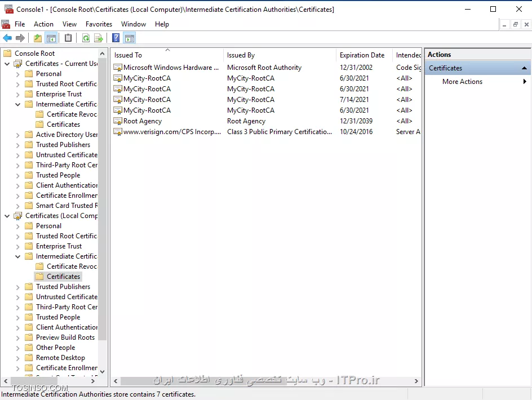Restore the inner MDI child window

(515, 24)
